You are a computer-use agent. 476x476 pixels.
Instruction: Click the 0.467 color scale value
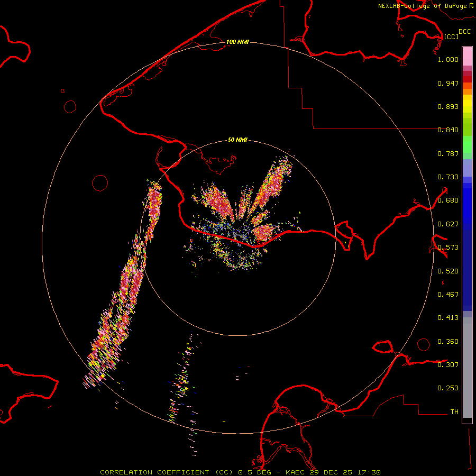pos(448,295)
